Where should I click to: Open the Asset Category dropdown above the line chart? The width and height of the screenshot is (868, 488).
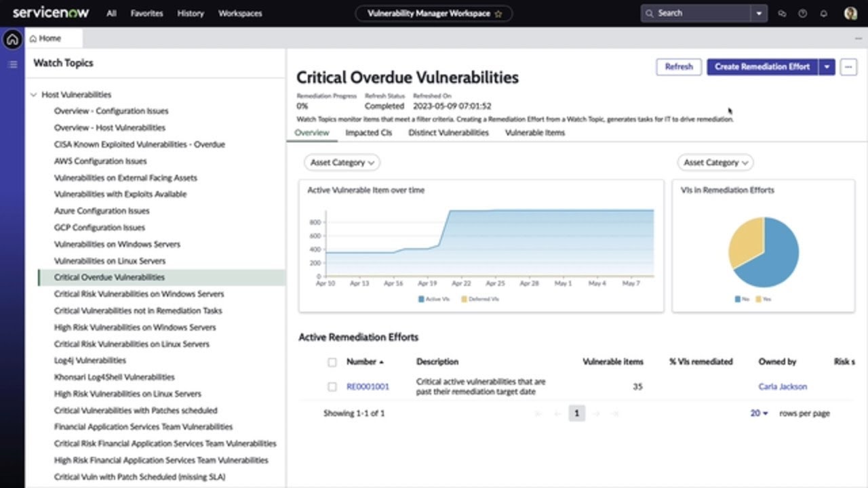342,163
